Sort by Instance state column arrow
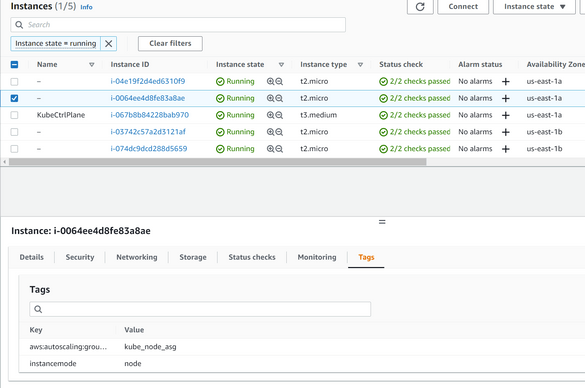 (281, 65)
